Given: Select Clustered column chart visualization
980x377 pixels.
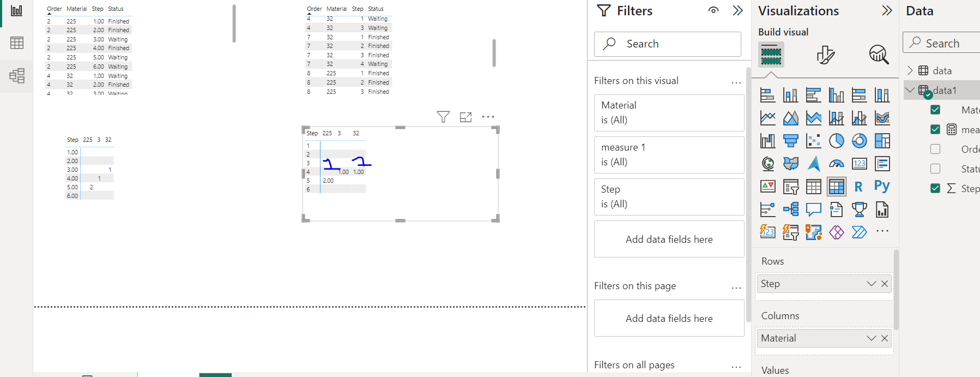Looking at the screenshot, I should click(x=836, y=95).
